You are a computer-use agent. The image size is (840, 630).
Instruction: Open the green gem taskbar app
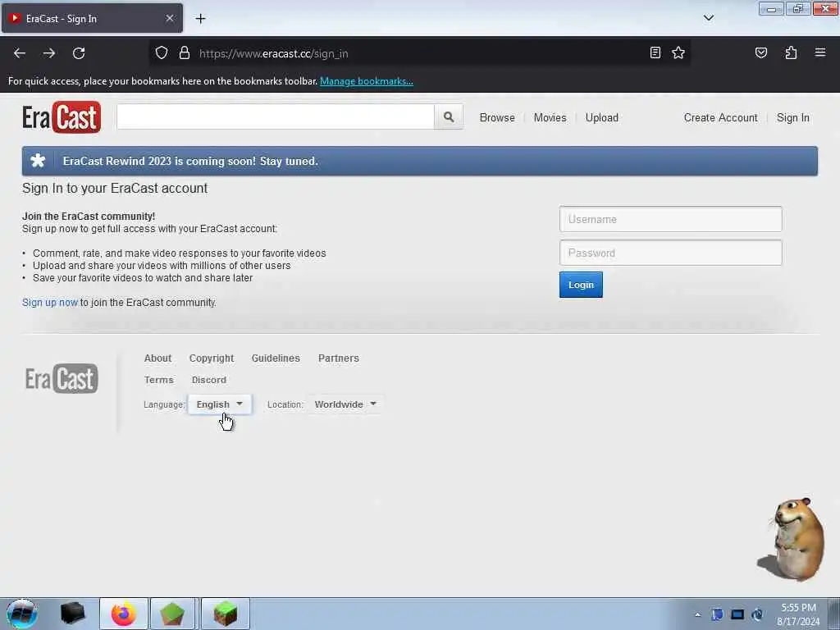click(172, 614)
